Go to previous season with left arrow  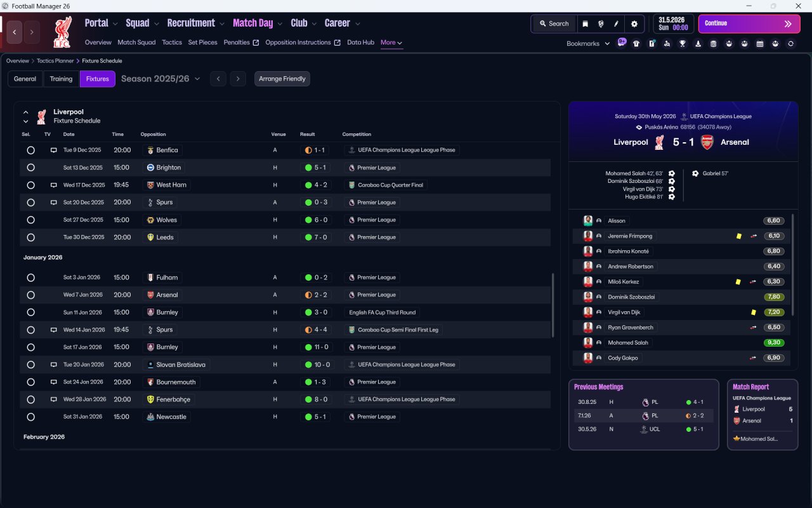click(218, 79)
